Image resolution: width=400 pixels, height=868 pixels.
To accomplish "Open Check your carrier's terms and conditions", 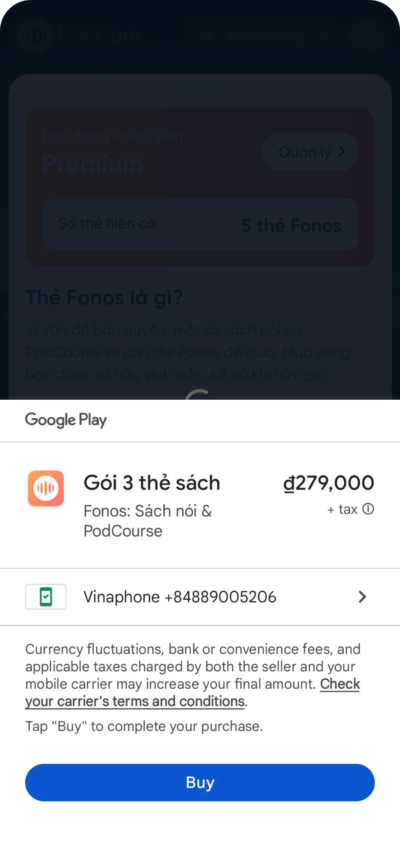I will click(x=193, y=693).
